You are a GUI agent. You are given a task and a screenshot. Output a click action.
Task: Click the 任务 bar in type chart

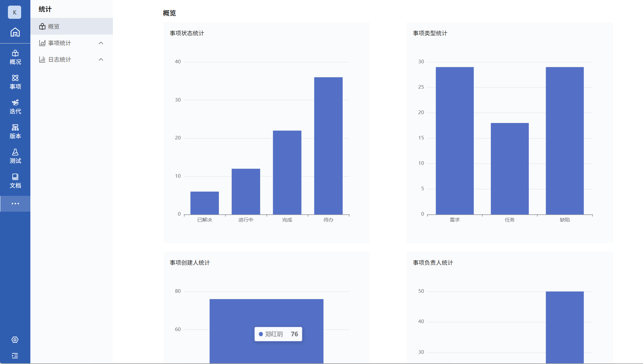coord(509,168)
